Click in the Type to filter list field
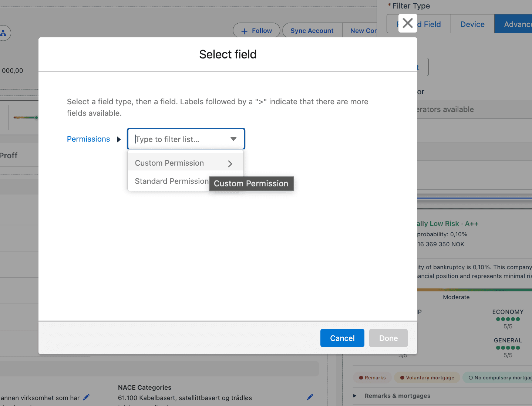Screen dimensions: 532x406 tap(175, 139)
